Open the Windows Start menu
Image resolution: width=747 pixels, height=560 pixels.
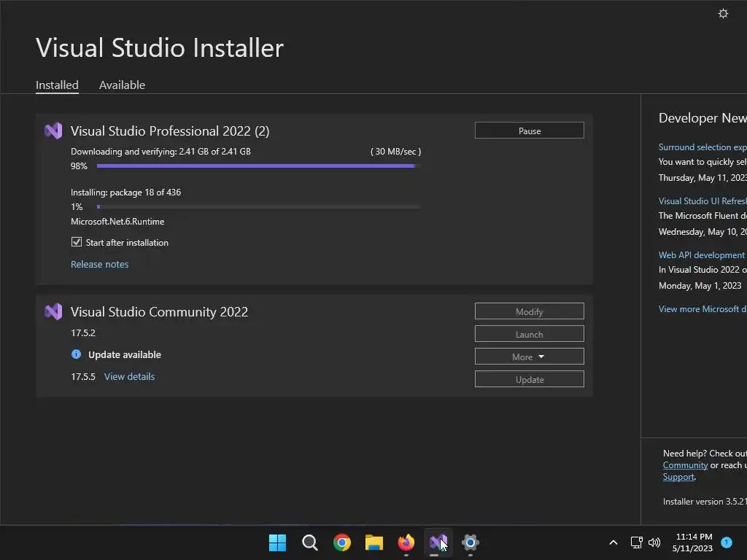click(277, 542)
